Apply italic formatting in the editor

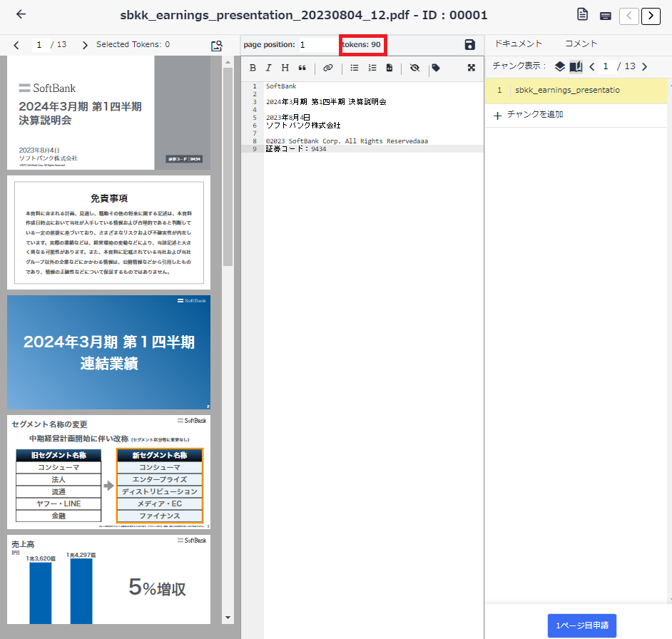click(x=269, y=68)
